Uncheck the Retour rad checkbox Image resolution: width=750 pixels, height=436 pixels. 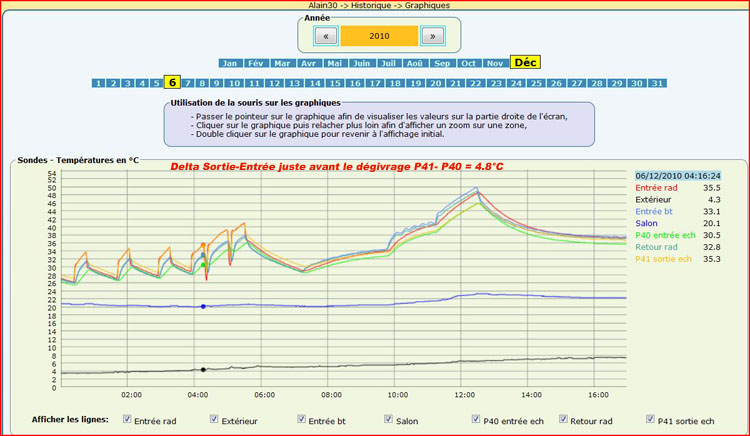[x=564, y=420]
